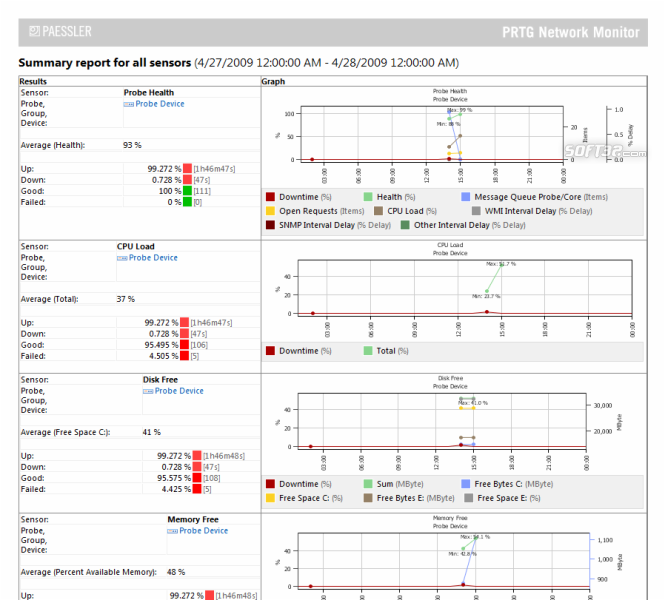Image resolution: width=665 pixels, height=600 pixels.
Task: Click Probe Health uptime [1h46m47s]
Action: pyautogui.click(x=214, y=169)
